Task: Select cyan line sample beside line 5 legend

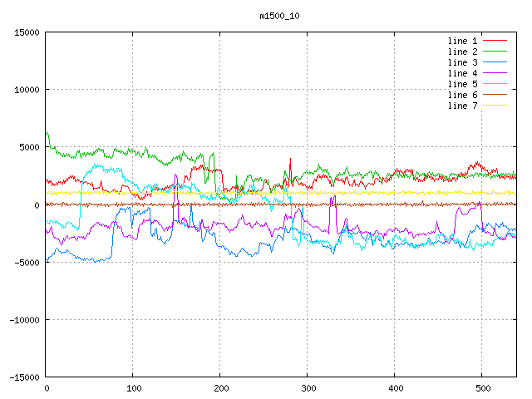Action: pos(495,84)
